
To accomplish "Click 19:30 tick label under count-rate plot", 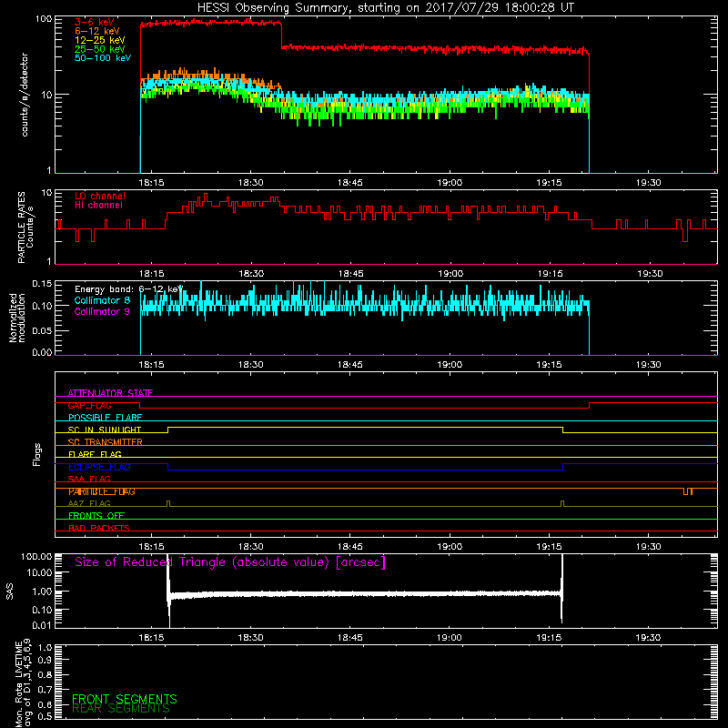I will point(648,183).
